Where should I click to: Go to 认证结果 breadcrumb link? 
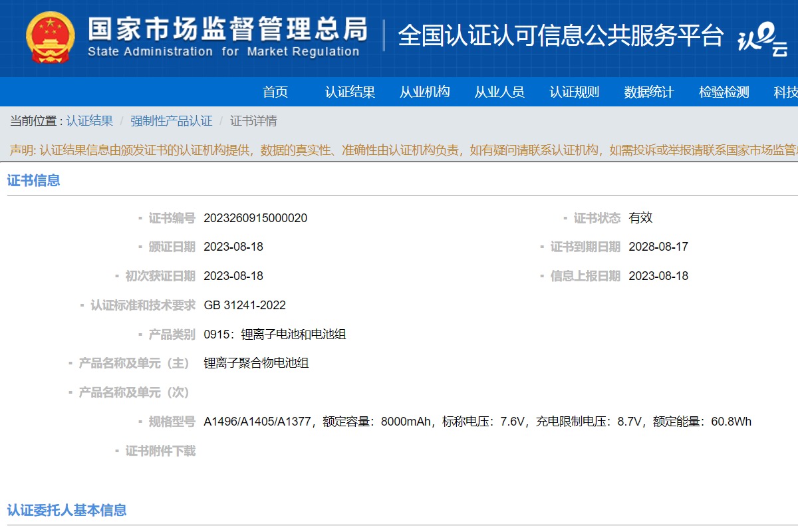point(90,121)
